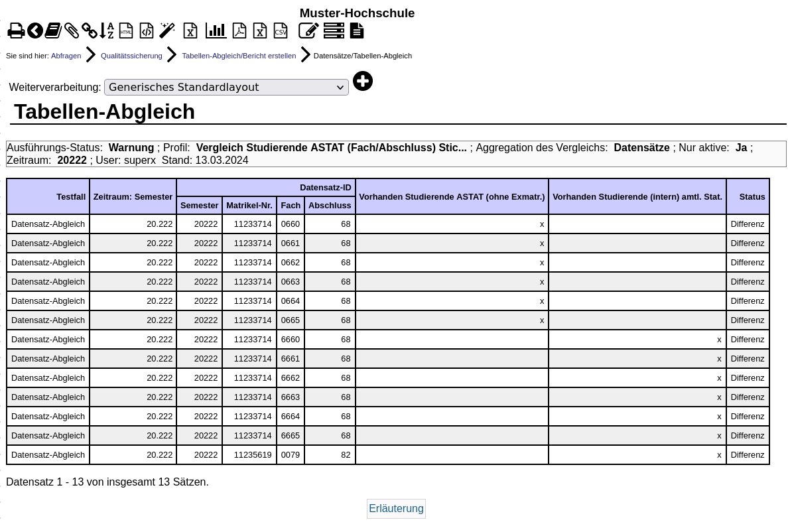Click the chain link icon
The image size is (788, 532).
tap(89, 31)
